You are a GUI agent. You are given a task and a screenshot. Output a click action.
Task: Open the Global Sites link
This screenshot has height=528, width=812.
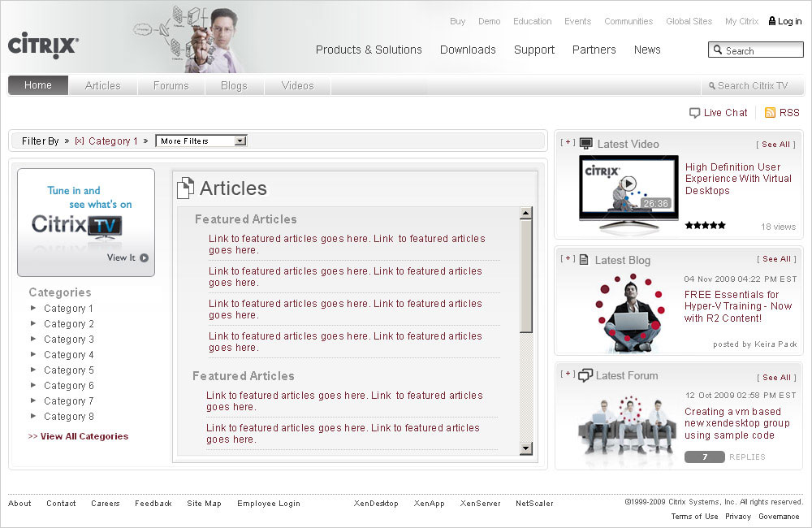[x=689, y=21]
